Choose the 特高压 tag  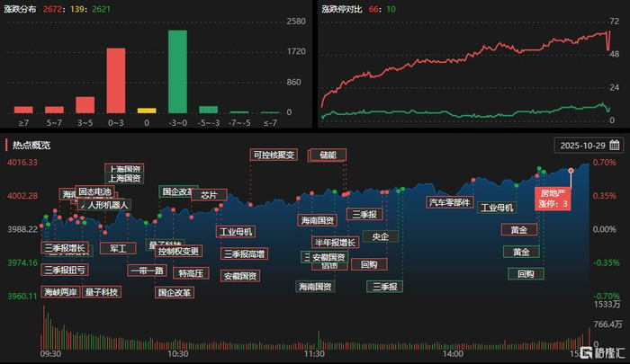pos(191,273)
